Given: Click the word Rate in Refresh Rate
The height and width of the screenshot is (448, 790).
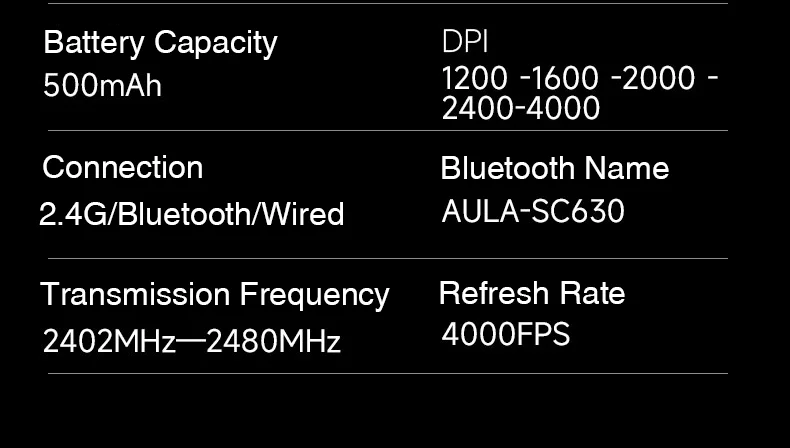Looking at the screenshot, I should point(593,293).
